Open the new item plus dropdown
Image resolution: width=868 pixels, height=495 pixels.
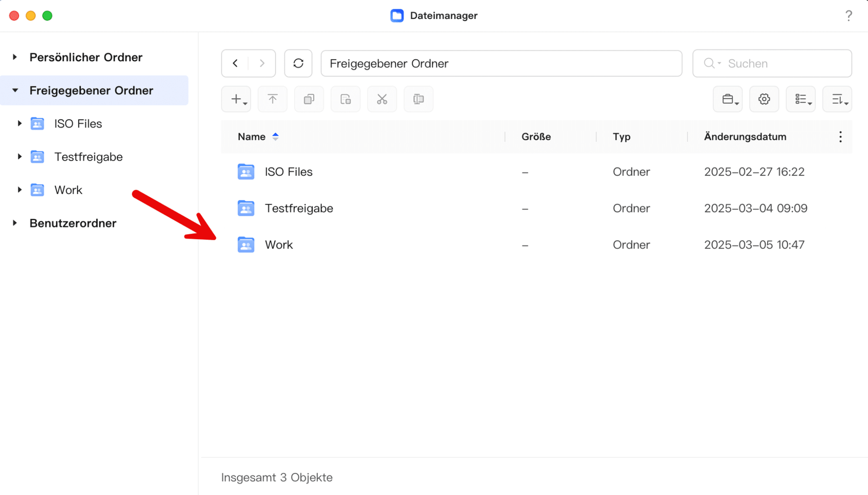click(x=237, y=99)
